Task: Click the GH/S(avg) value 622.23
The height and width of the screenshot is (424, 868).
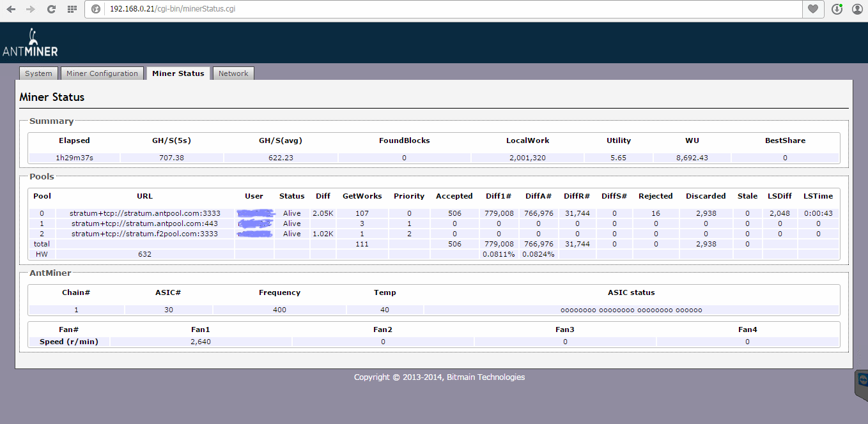Action: coord(280,158)
